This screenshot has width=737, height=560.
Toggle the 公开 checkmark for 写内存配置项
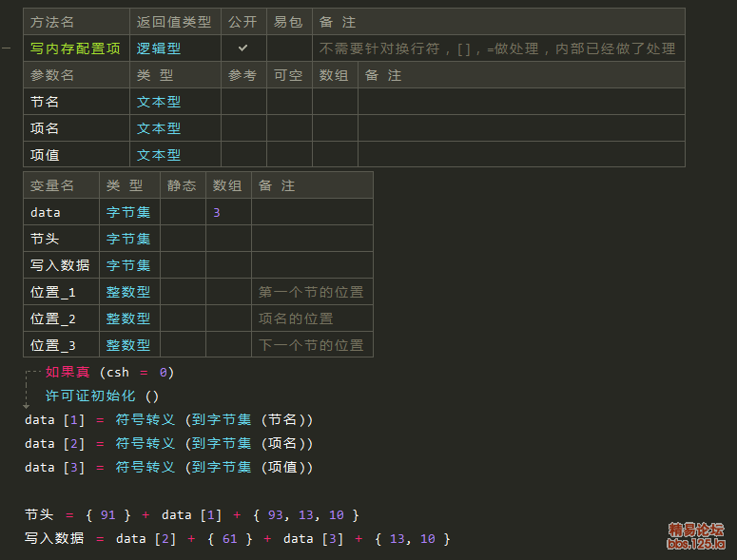242,48
